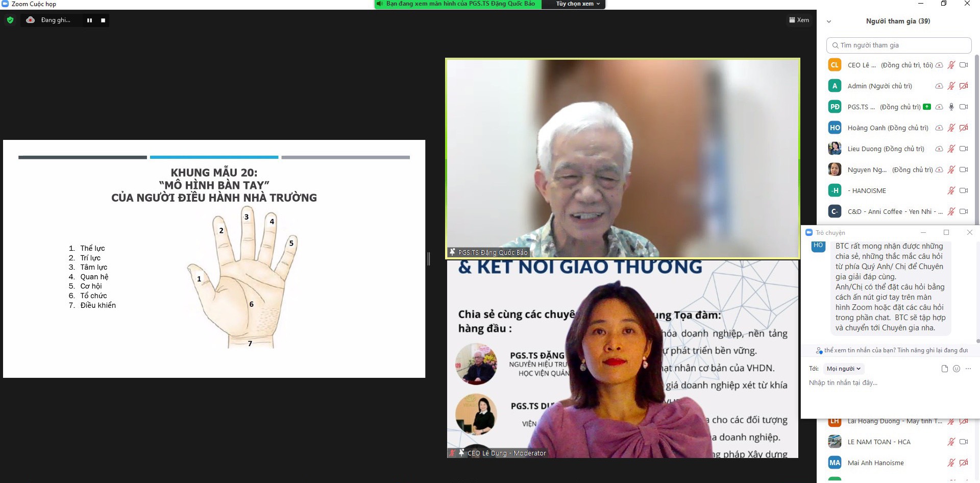
Task: Click the file attachment icon in chat
Action: tap(944, 369)
